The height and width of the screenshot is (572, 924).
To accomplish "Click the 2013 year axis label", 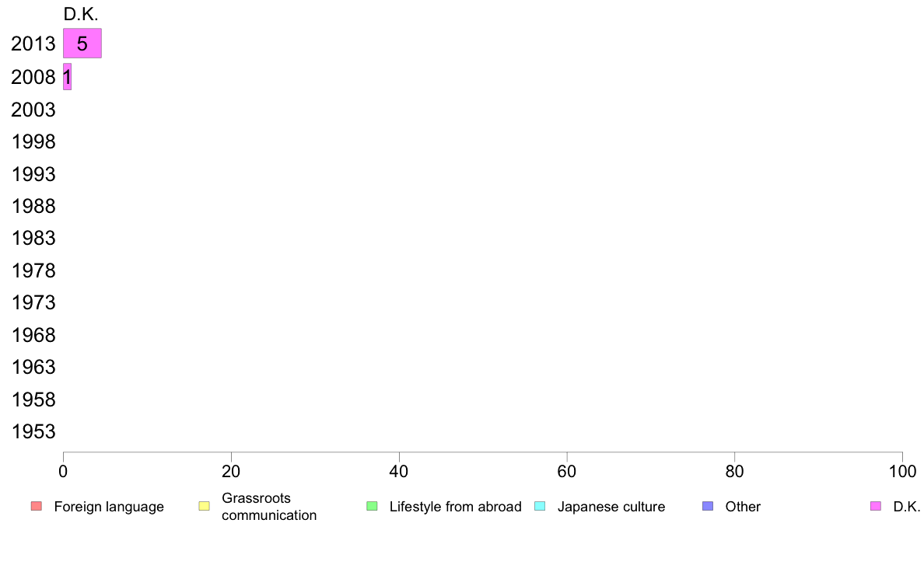I will click(x=33, y=44).
